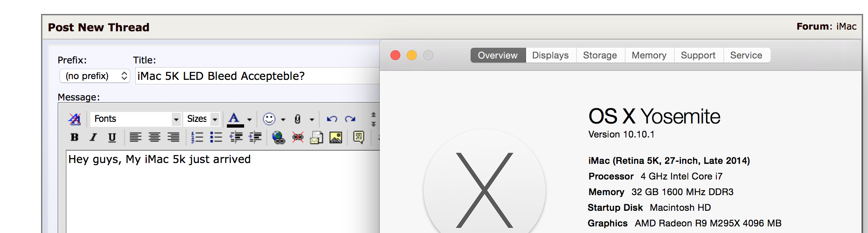The height and width of the screenshot is (233, 868).
Task: Decrease editor size with up double-arrow
Action: [374, 115]
